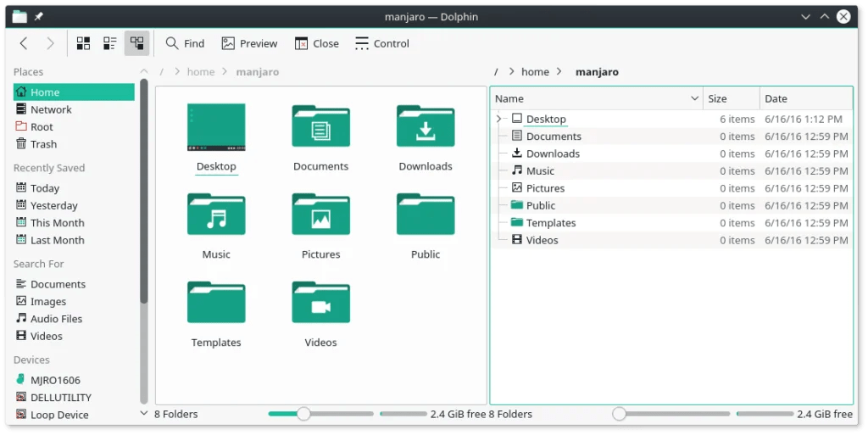
Task: Select the Documents folder icon in left pane
Action: coord(320,126)
